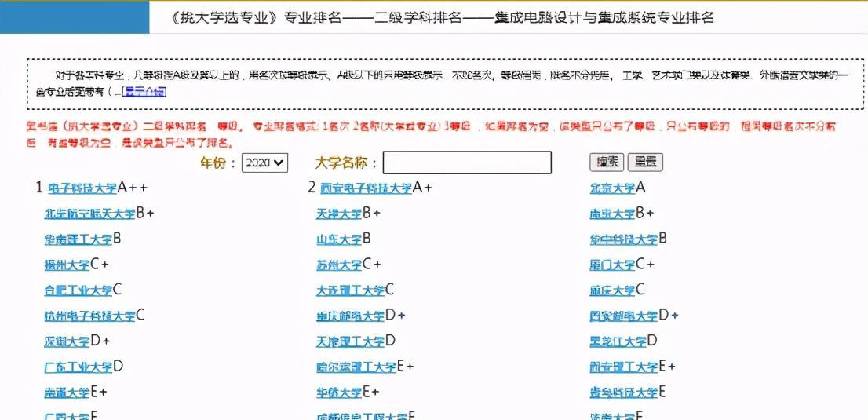Open the 广东工业大学 link
Screen dimensions: 868x420
coord(78,367)
